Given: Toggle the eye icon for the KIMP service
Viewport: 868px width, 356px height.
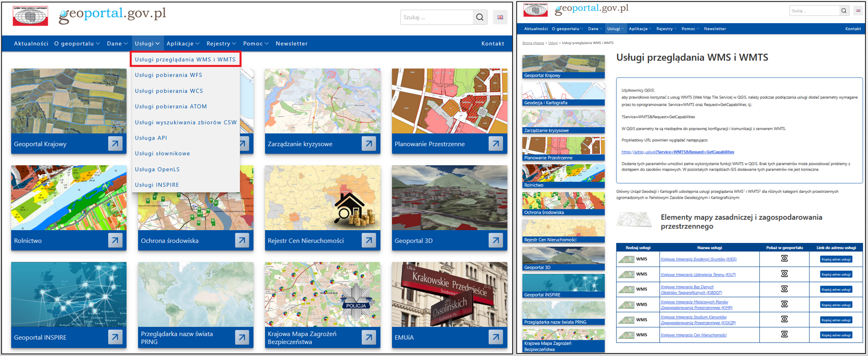Looking at the screenshot, I should 784,304.
